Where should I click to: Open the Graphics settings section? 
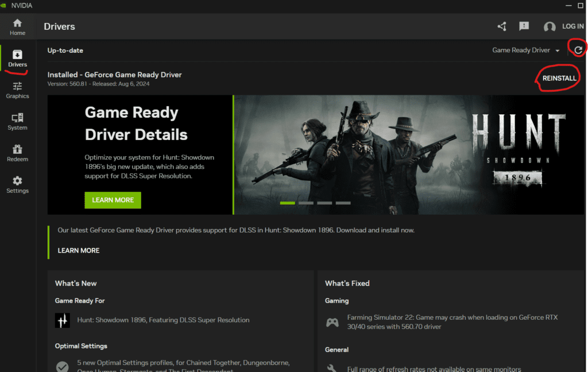17,90
